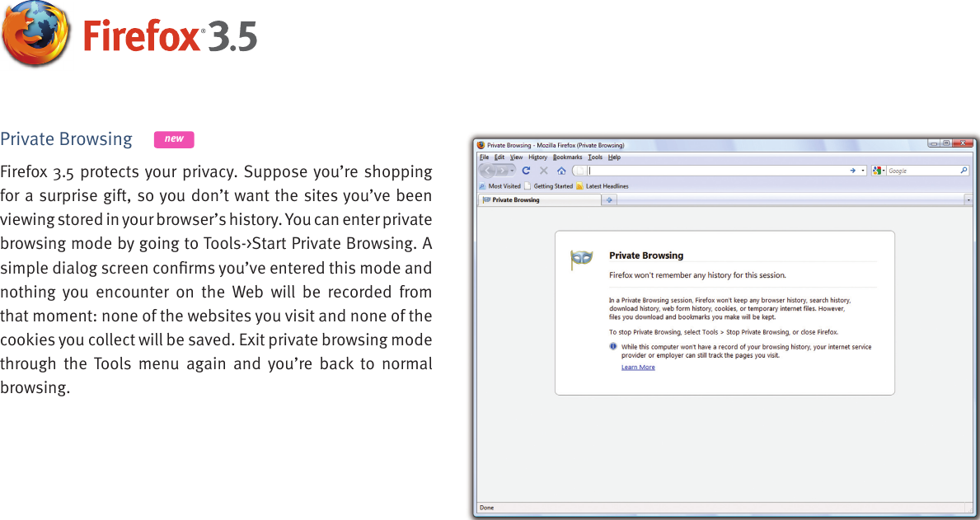980x520 pixels.
Task: Open the View menu
Action: click(x=516, y=157)
